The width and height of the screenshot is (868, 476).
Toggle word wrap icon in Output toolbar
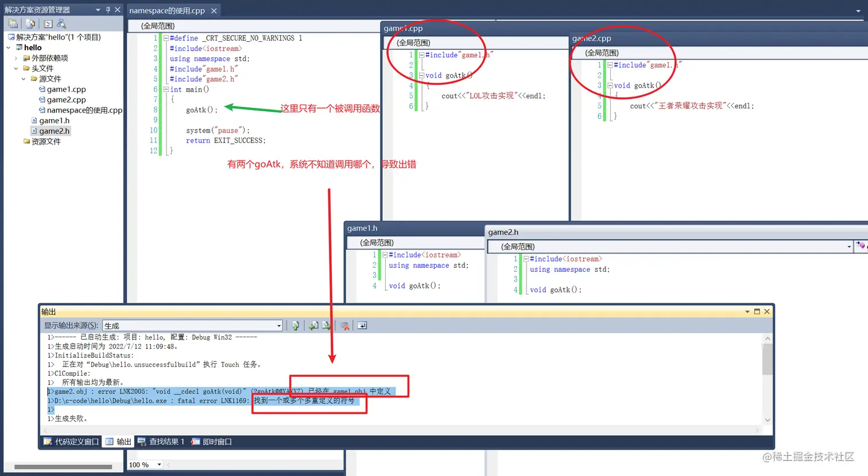click(x=362, y=326)
